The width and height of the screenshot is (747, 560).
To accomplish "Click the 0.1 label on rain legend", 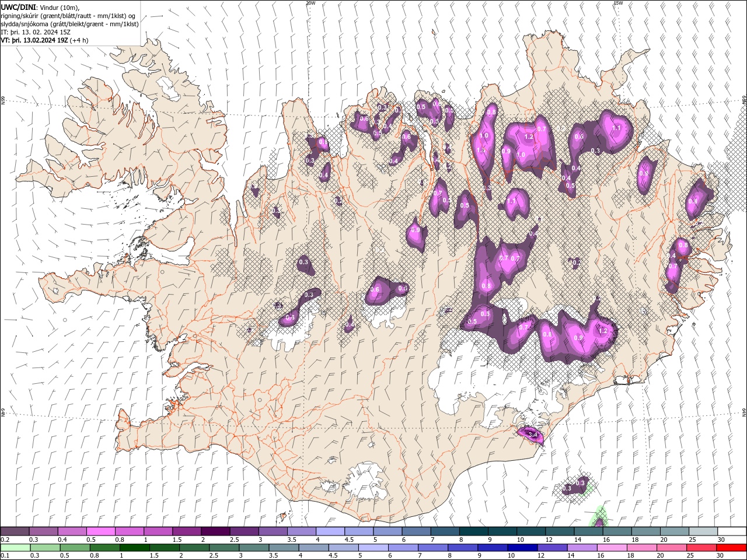I will 5,555.
